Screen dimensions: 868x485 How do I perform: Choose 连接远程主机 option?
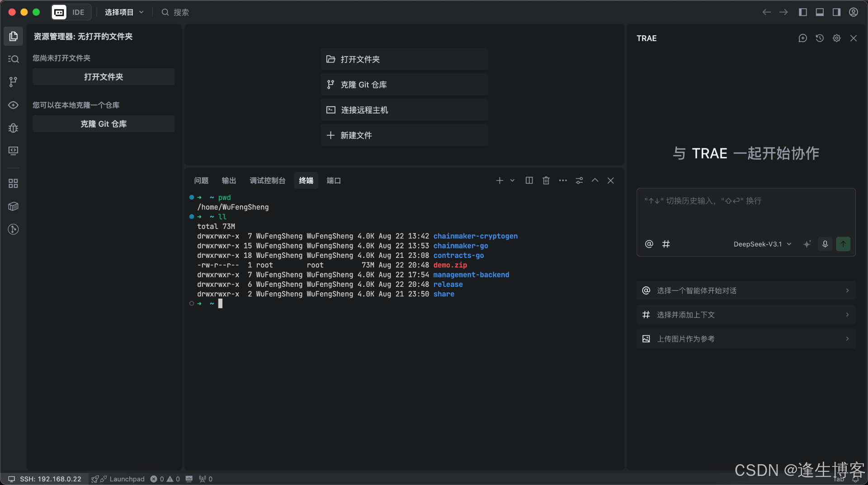click(x=405, y=110)
